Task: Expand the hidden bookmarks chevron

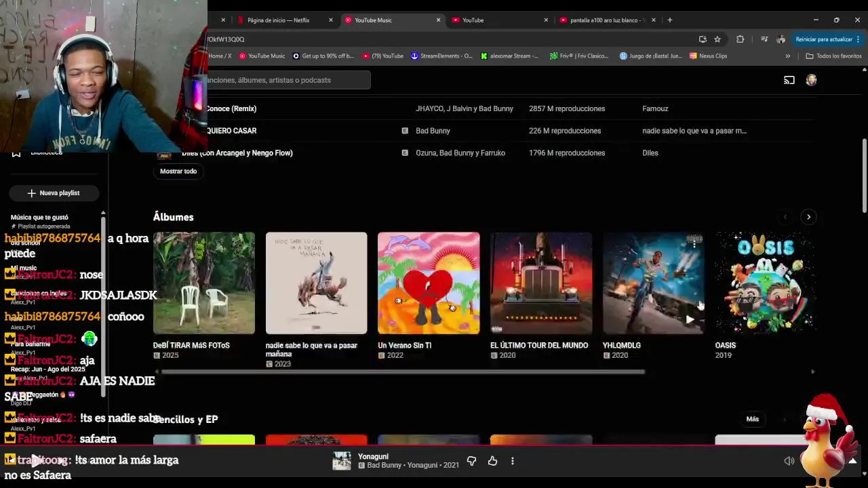Action: [x=788, y=56]
